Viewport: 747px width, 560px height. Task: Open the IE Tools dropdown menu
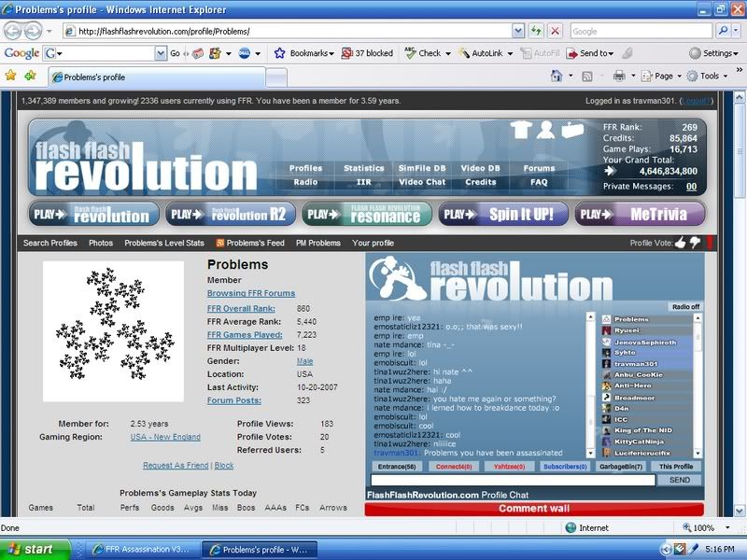713,76
